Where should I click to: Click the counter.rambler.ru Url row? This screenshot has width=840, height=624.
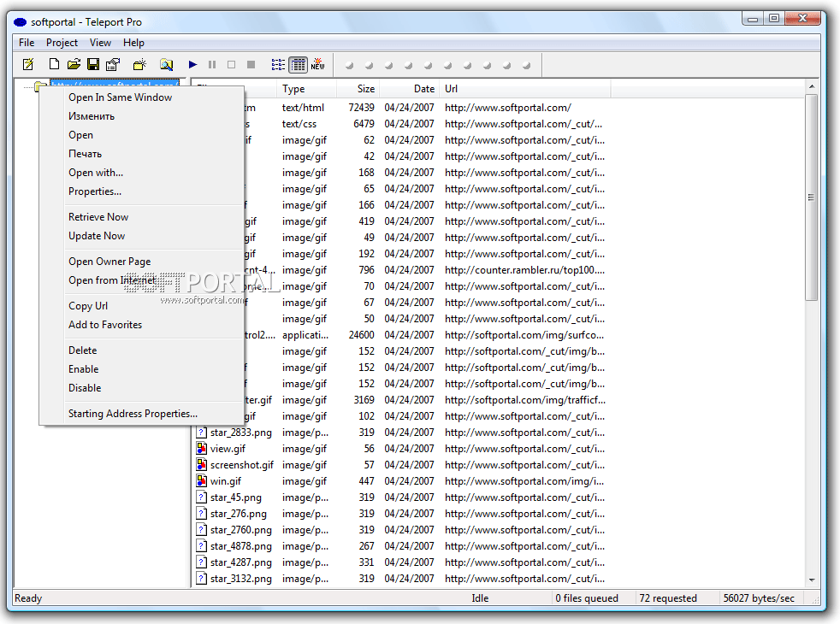524,270
